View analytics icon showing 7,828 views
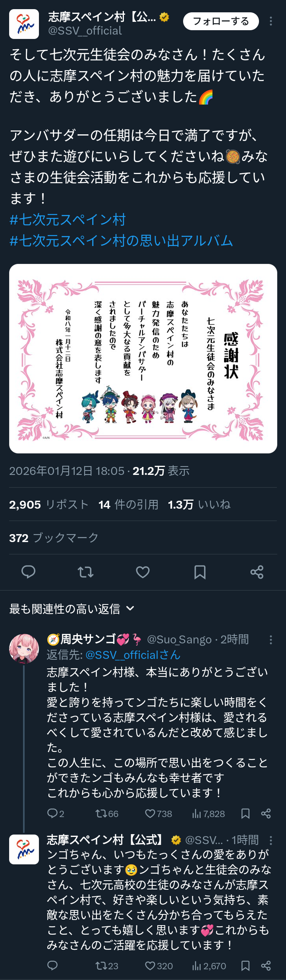Image resolution: width=286 pixels, height=980 pixels. click(x=209, y=813)
